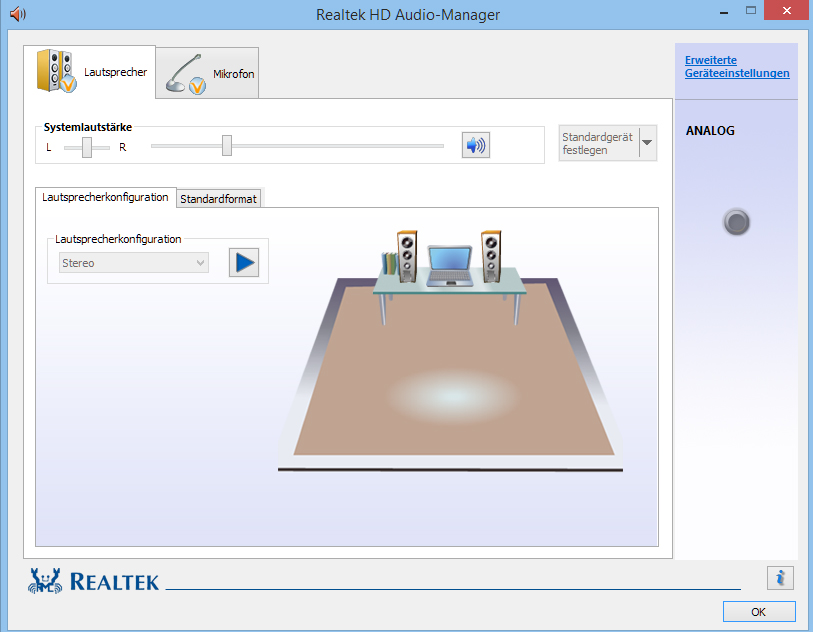
Task: Mute system volume with speaker button
Action: point(475,145)
